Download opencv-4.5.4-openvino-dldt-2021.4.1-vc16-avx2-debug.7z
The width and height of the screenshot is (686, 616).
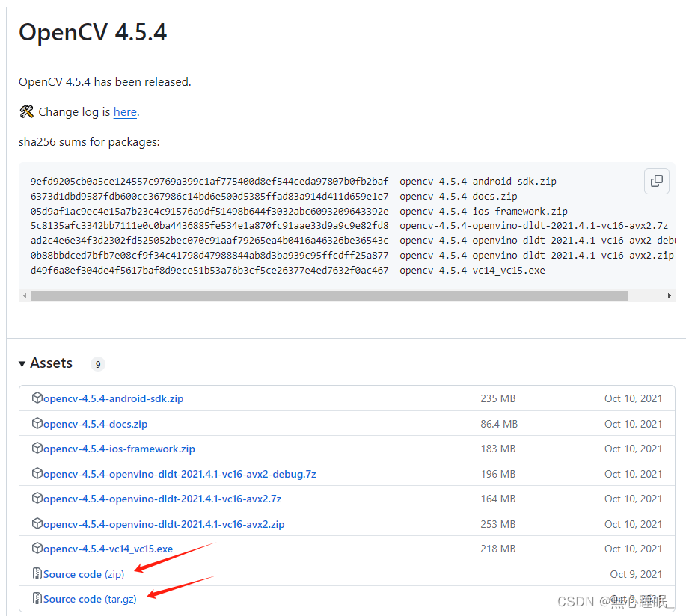pyautogui.click(x=180, y=475)
